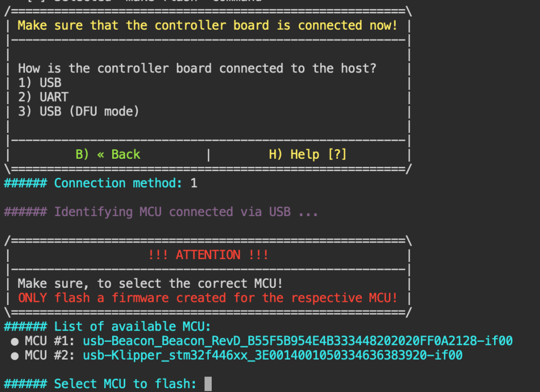The width and height of the screenshot is (540, 392).
Task: Click the '[?]' help symbol
Action: pos(337,154)
